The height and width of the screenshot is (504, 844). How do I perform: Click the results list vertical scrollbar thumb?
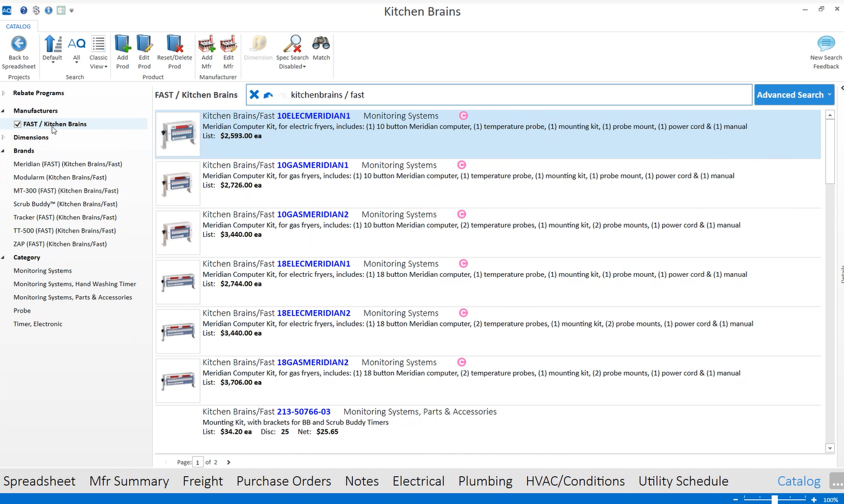pyautogui.click(x=830, y=151)
